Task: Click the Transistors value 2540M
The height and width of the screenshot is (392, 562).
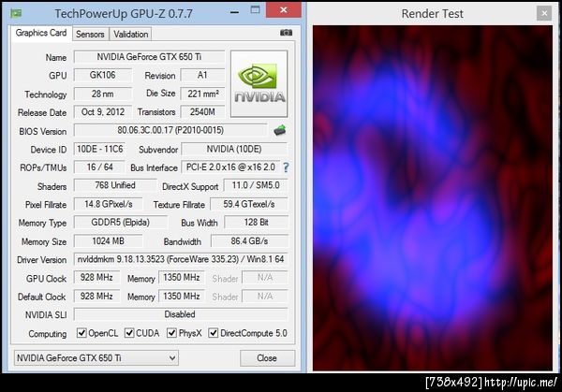Action: 202,112
